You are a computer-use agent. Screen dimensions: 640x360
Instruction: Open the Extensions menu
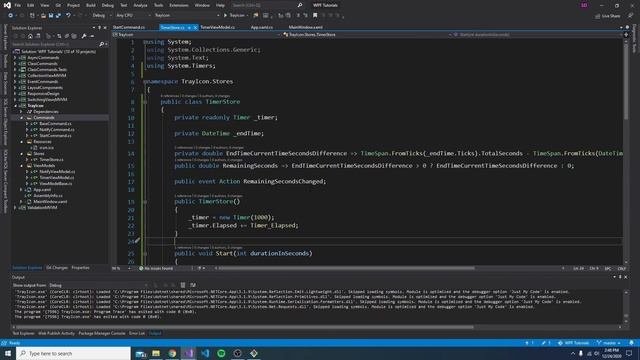(x=179, y=5)
